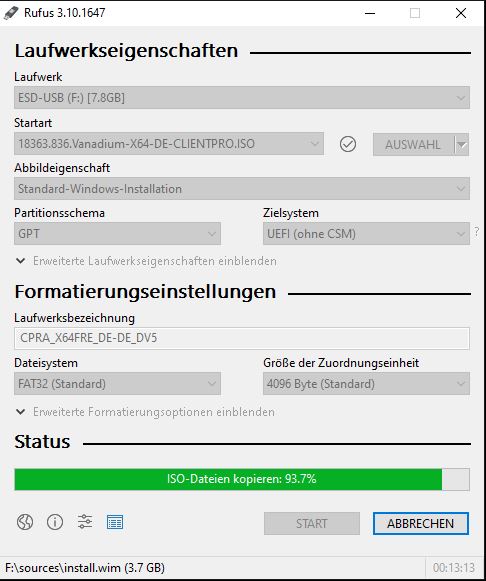Click the elapsed time 00:13:13

454,568
